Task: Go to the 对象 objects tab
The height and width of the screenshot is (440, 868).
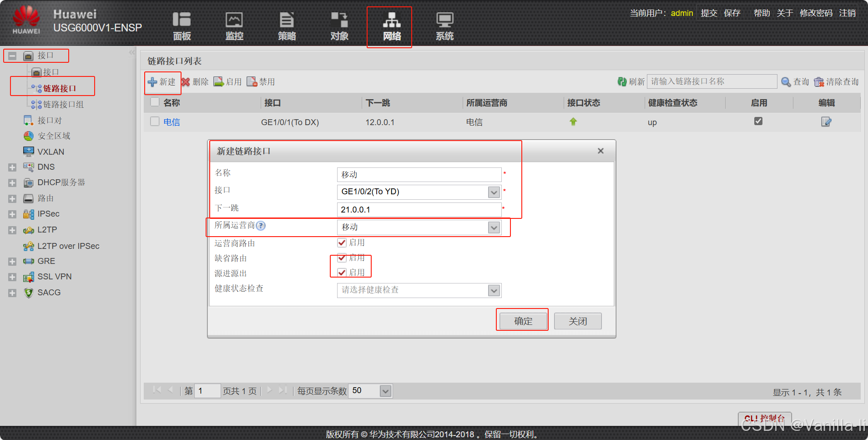Action: pos(339,26)
